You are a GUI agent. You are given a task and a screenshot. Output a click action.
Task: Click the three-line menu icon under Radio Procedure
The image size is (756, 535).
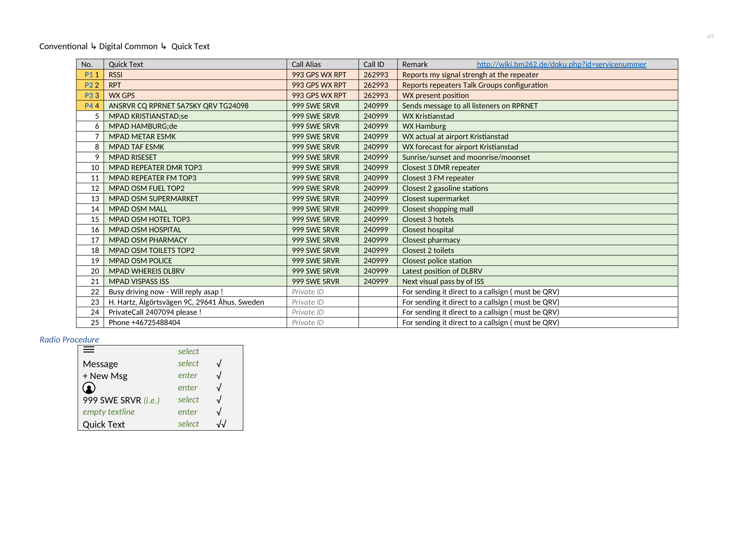click(x=89, y=350)
